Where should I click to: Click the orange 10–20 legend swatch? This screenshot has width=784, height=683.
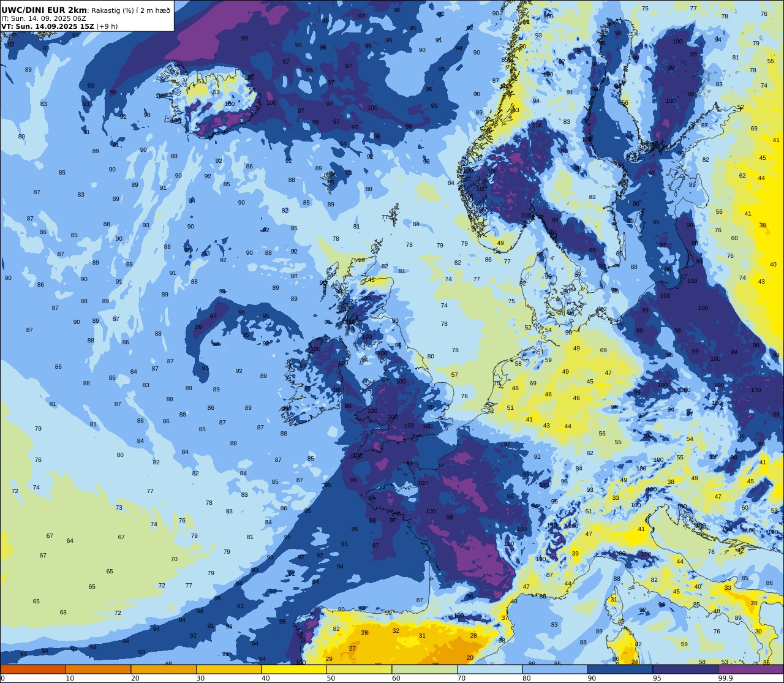click(98, 669)
